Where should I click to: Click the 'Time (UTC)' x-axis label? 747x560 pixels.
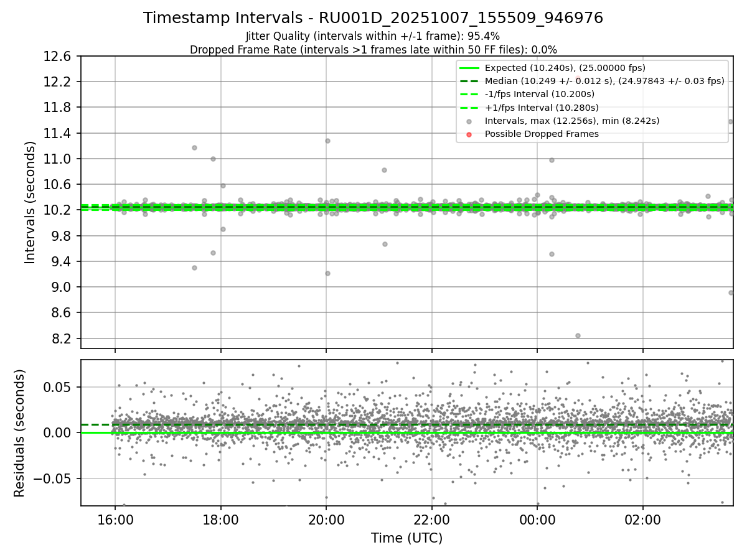click(x=406, y=538)
